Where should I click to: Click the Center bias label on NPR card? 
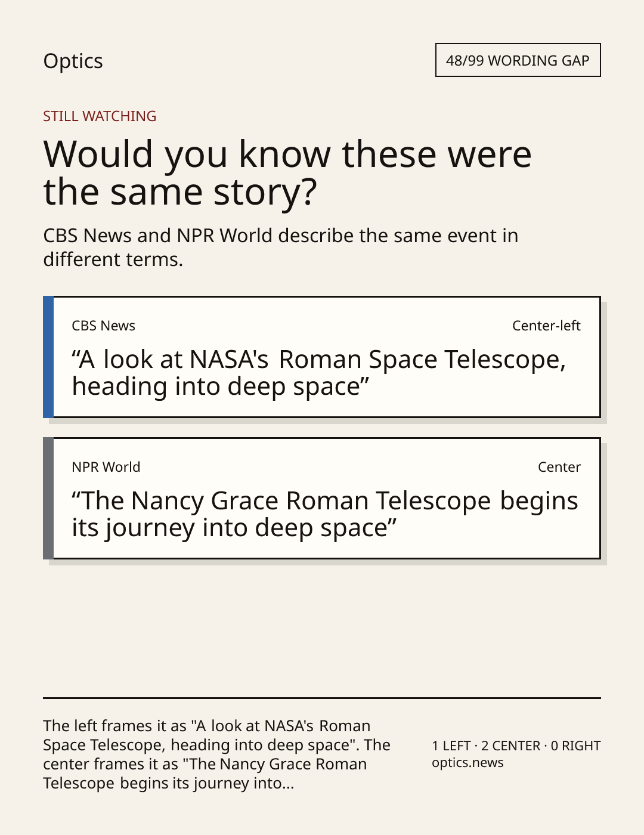(x=559, y=467)
